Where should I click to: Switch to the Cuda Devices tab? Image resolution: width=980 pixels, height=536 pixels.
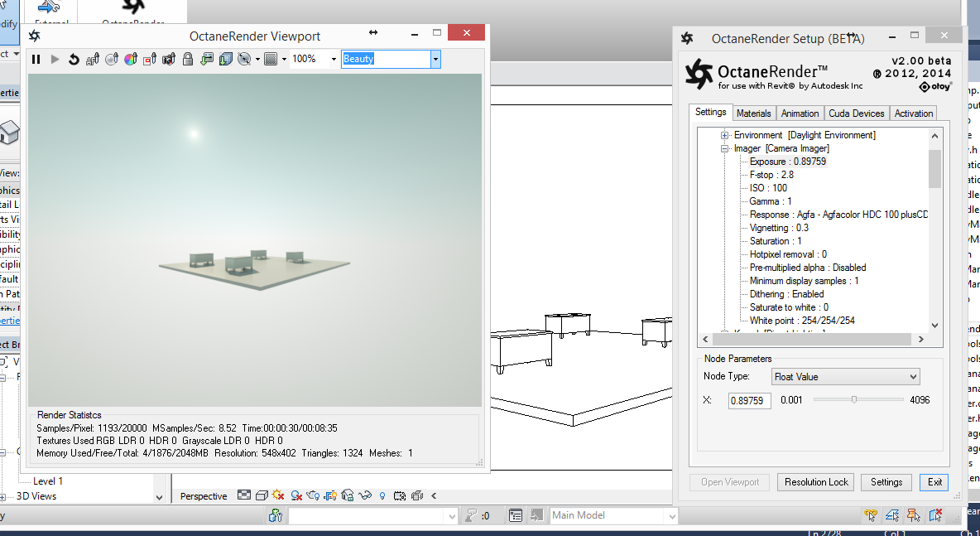[856, 113]
